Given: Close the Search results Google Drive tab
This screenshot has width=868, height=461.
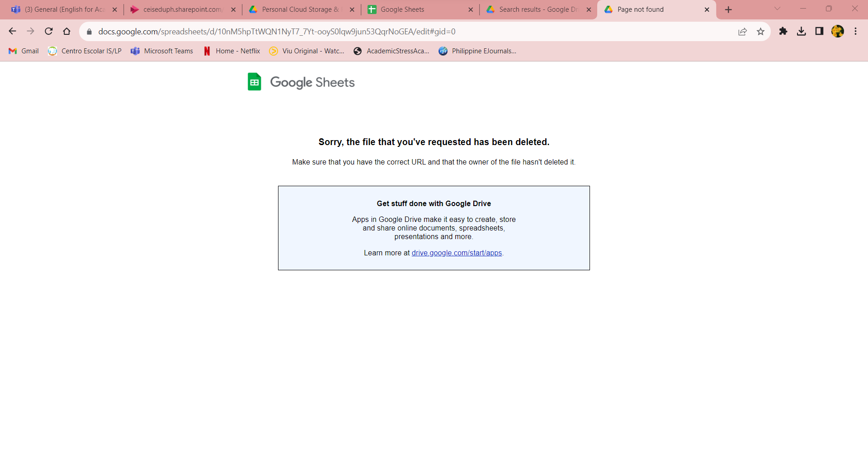Looking at the screenshot, I should coord(589,9).
